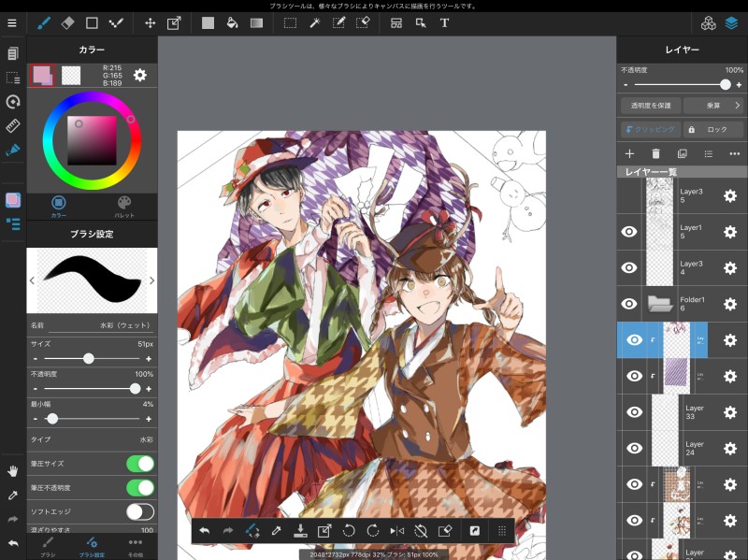Select the eyedropper in left sidebar

point(12,495)
